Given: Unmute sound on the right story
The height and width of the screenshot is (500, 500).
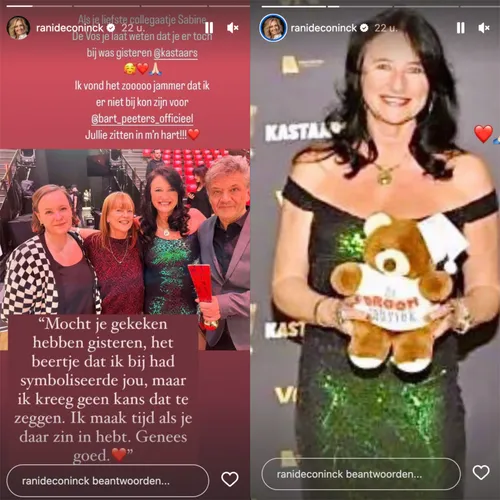Looking at the screenshot, I should pyautogui.click(x=484, y=28).
